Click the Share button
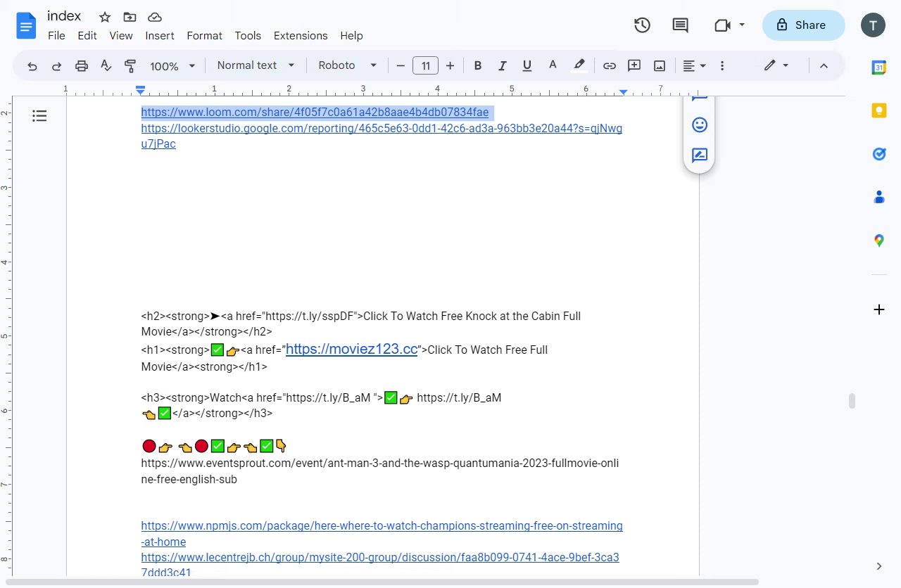Viewport: 901px width, 588px height. coord(803,25)
